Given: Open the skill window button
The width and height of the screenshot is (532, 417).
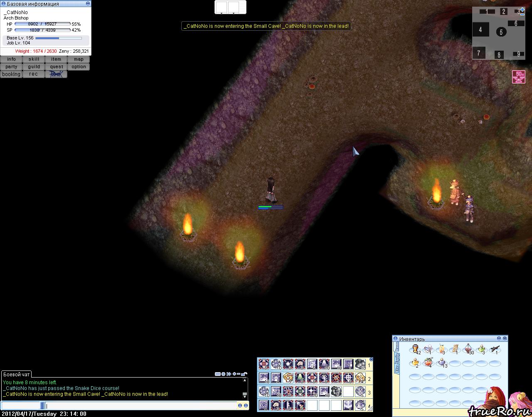Looking at the screenshot, I should point(34,59).
